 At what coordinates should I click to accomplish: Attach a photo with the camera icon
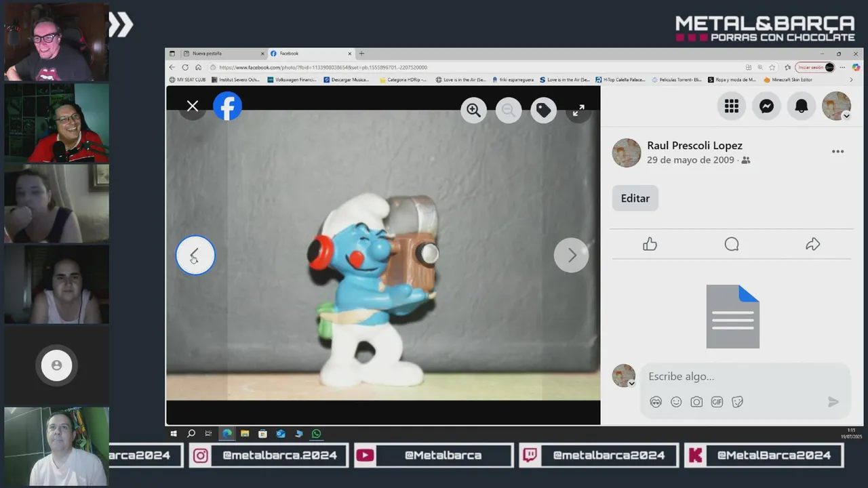696,402
